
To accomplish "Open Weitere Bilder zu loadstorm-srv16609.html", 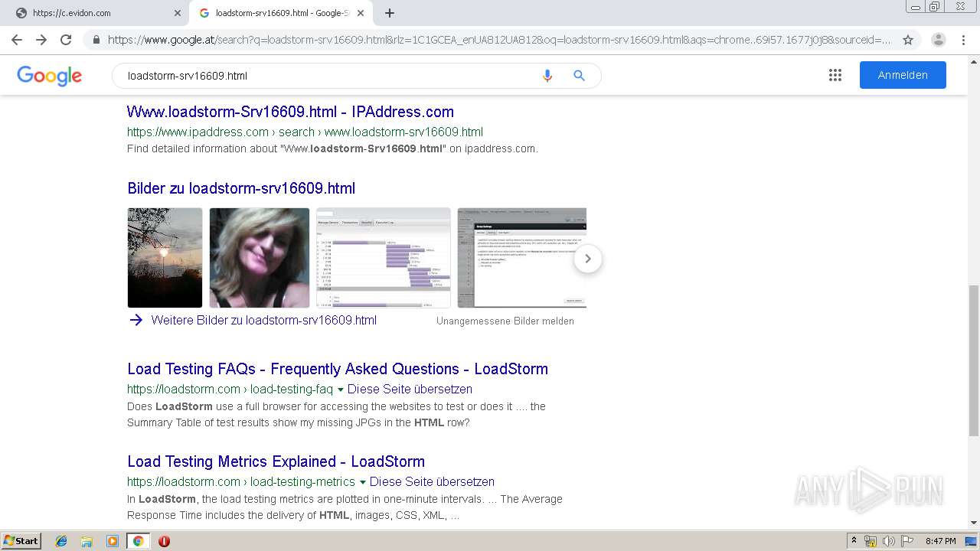I will pos(263,321).
